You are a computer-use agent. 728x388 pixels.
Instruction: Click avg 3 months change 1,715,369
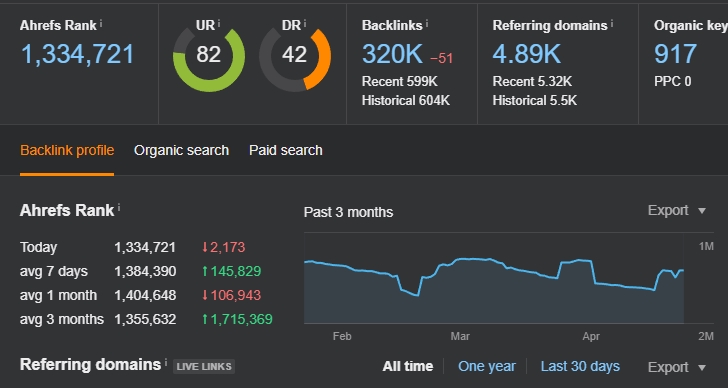pyautogui.click(x=237, y=320)
